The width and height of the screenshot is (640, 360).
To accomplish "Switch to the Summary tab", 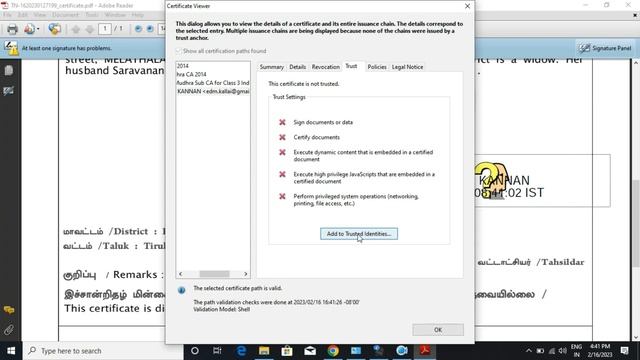I will click(271, 67).
